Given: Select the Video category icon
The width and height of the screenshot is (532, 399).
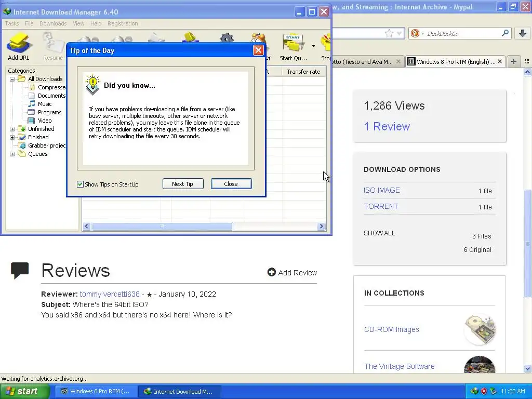Looking at the screenshot, I should 31,121.
